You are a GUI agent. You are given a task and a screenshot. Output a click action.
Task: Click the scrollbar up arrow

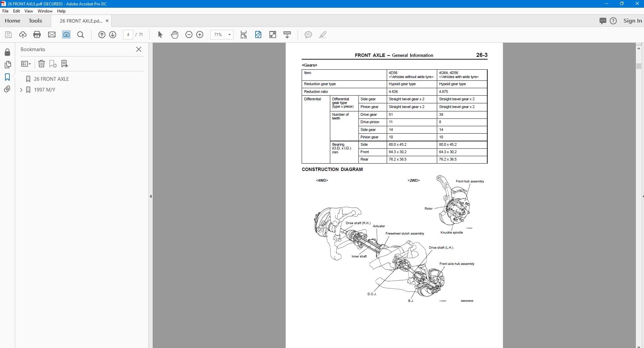click(x=639, y=49)
